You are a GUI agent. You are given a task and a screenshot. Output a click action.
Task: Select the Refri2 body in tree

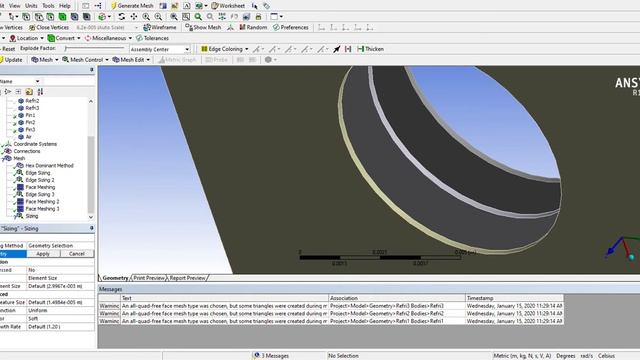32,101
